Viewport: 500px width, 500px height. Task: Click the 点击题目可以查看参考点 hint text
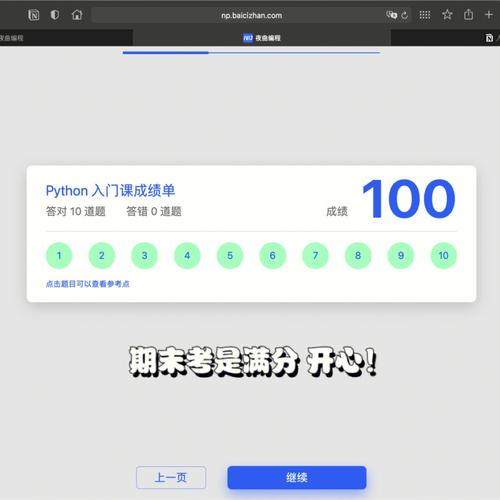coord(88,284)
